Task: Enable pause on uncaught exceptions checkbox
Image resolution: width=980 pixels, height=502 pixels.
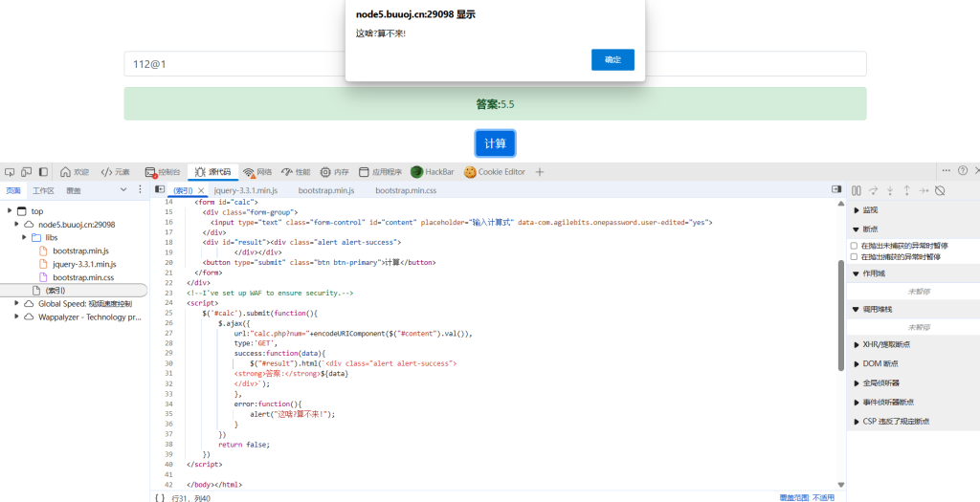Action: coord(854,246)
